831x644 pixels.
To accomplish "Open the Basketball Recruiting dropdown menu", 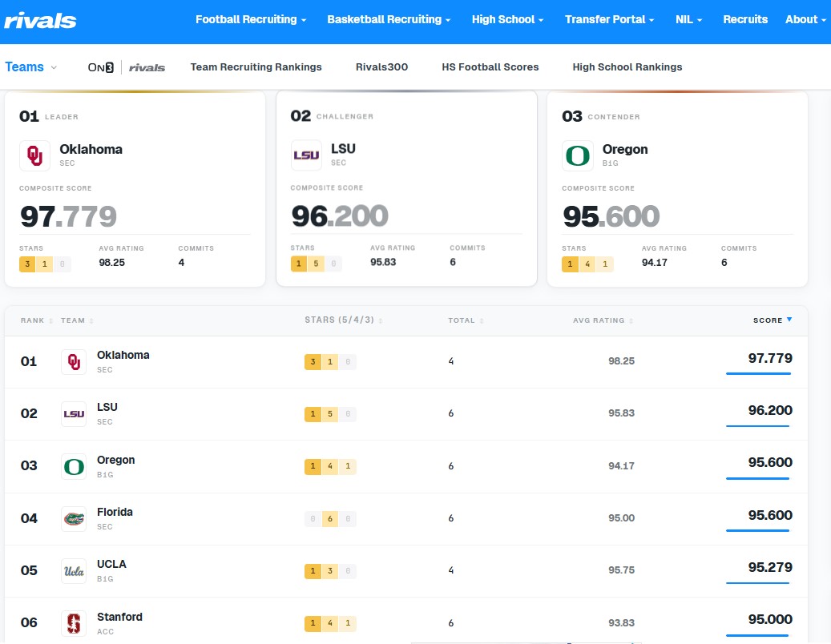I will coord(389,19).
